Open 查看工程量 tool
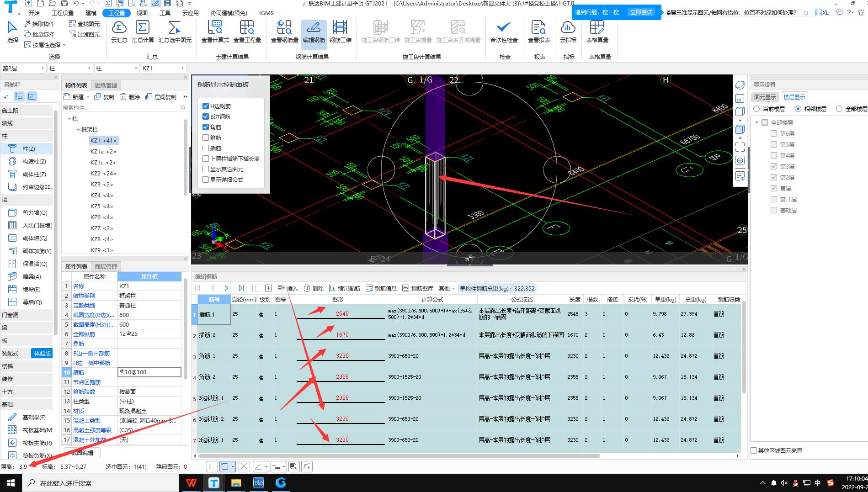Screen dimensions: 868x492 (x=247, y=32)
